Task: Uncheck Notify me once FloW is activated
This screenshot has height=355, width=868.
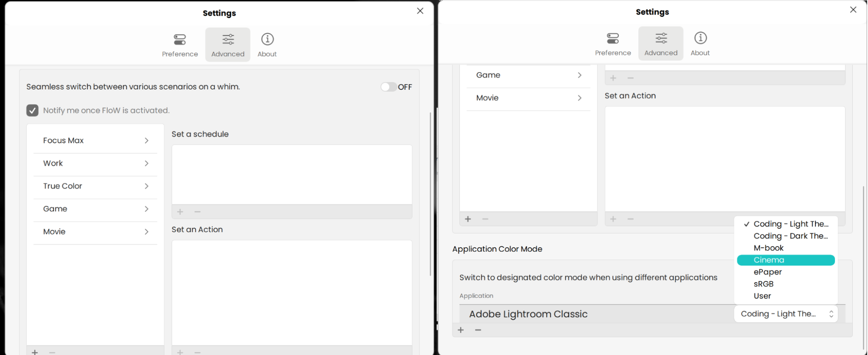Action: (32, 110)
